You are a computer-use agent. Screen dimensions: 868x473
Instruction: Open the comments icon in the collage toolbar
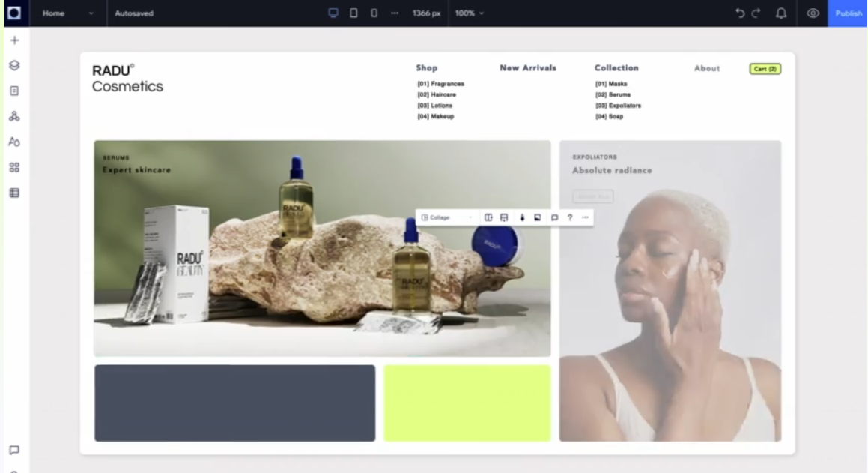pyautogui.click(x=554, y=217)
